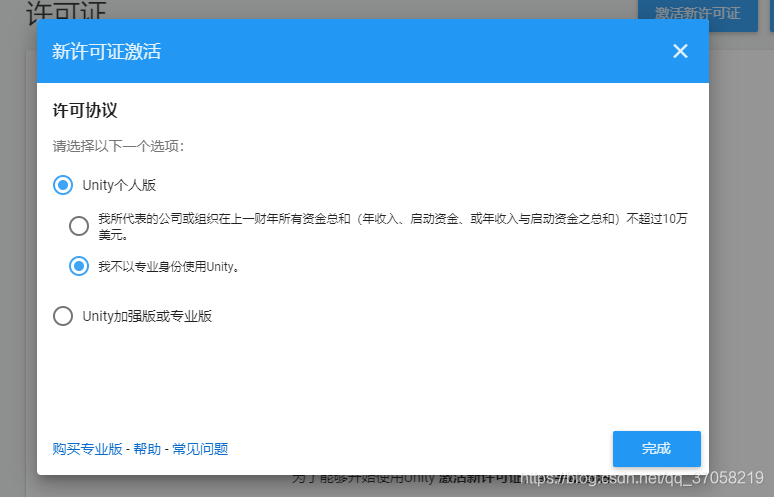Click the 请选择以下一个选项 prompt text
The height and width of the screenshot is (497, 774).
[x=118, y=146]
